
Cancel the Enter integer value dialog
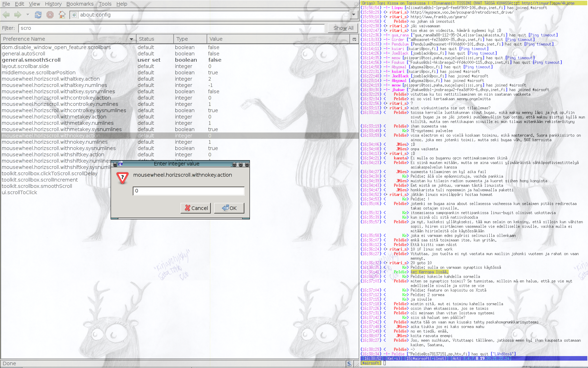(x=196, y=208)
